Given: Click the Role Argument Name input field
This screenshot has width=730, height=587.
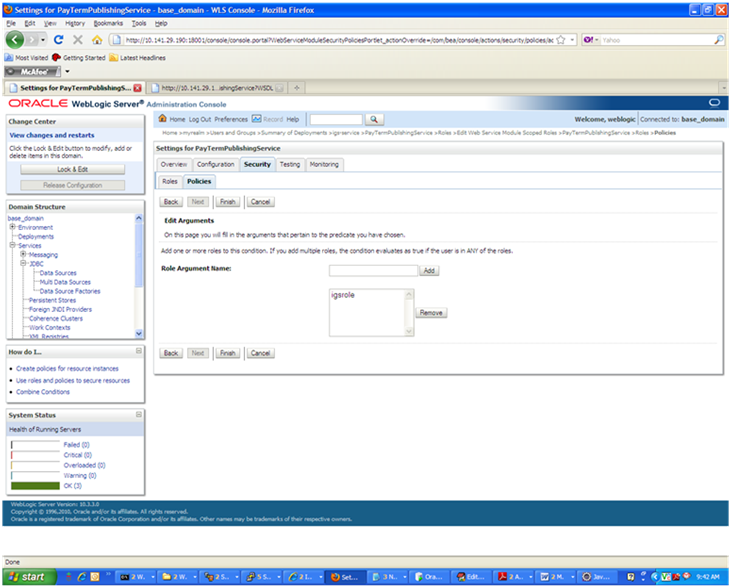Looking at the screenshot, I should [x=373, y=270].
